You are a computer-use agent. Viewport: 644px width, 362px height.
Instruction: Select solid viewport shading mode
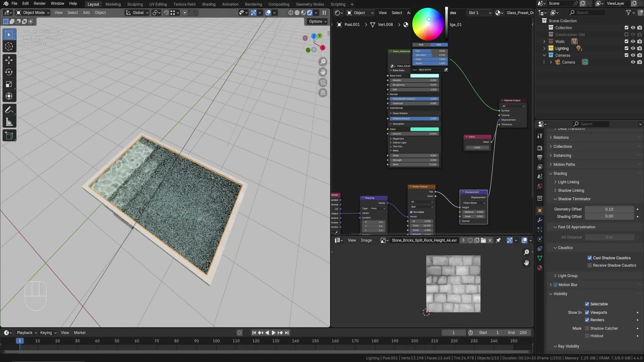(x=297, y=13)
